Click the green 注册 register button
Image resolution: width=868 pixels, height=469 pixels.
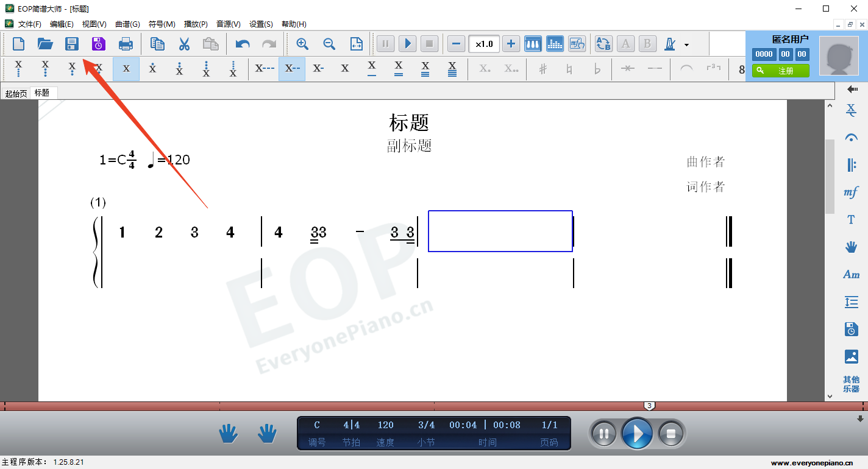point(781,71)
